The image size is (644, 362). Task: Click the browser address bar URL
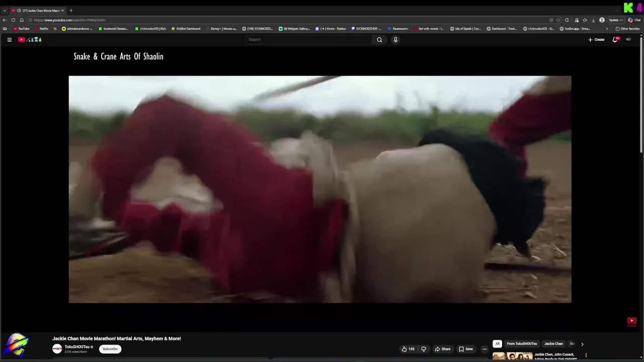coord(69,20)
